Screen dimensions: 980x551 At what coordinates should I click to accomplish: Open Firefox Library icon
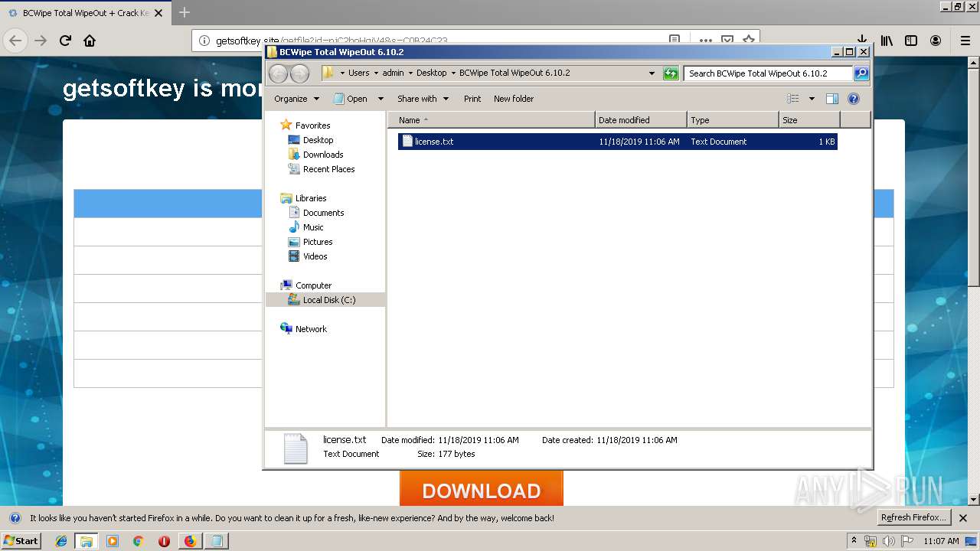(887, 41)
